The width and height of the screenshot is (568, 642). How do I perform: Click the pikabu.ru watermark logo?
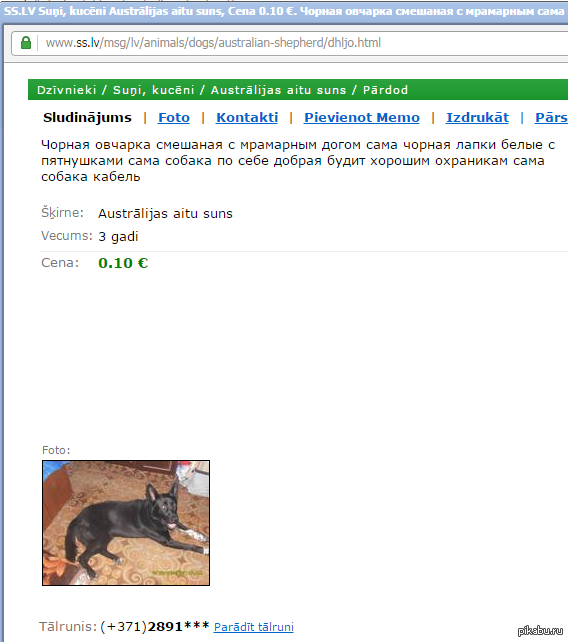[540, 631]
